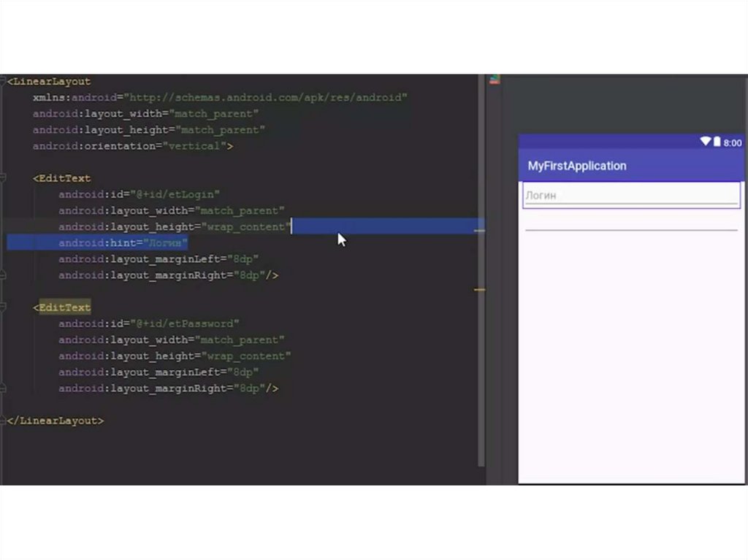The image size is (748, 560).
Task: Place cursor on the opening <LinearLayout tag
Action: 49,82
